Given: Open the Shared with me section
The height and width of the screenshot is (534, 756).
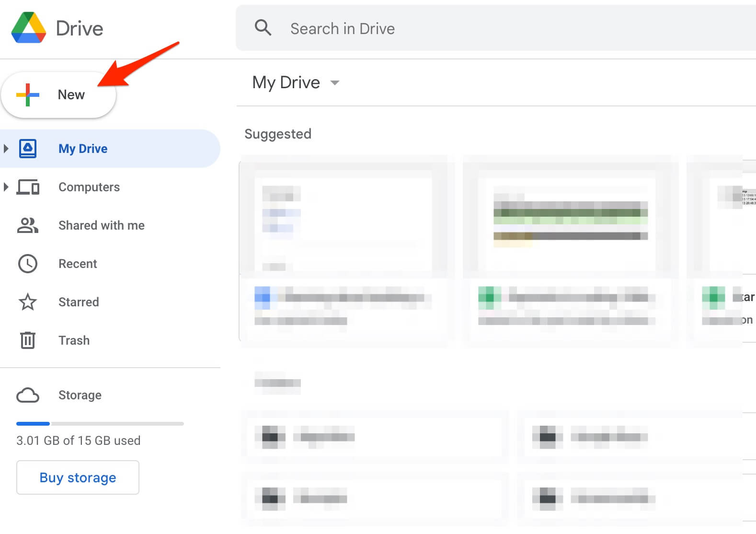Looking at the screenshot, I should point(101,225).
